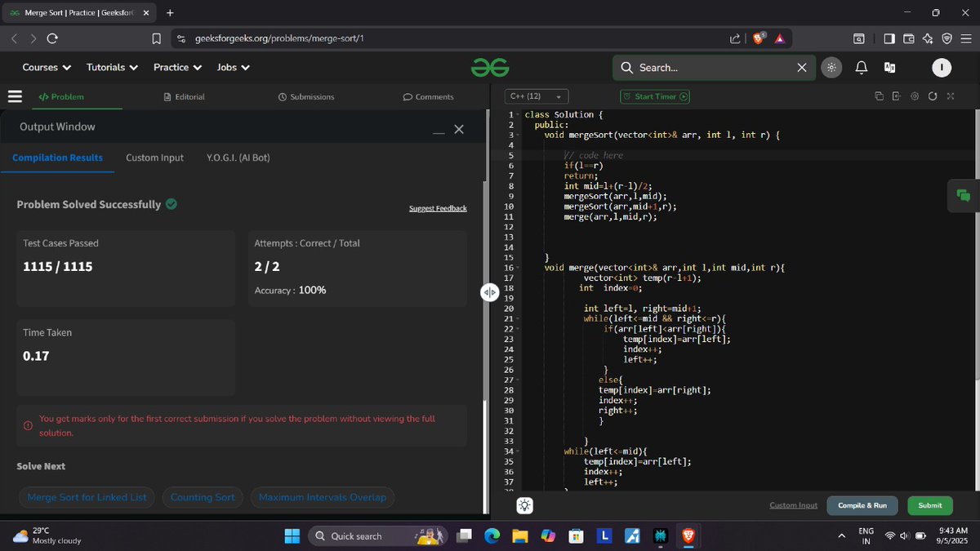Collapse class fold arrow at line 1

[x=518, y=115]
